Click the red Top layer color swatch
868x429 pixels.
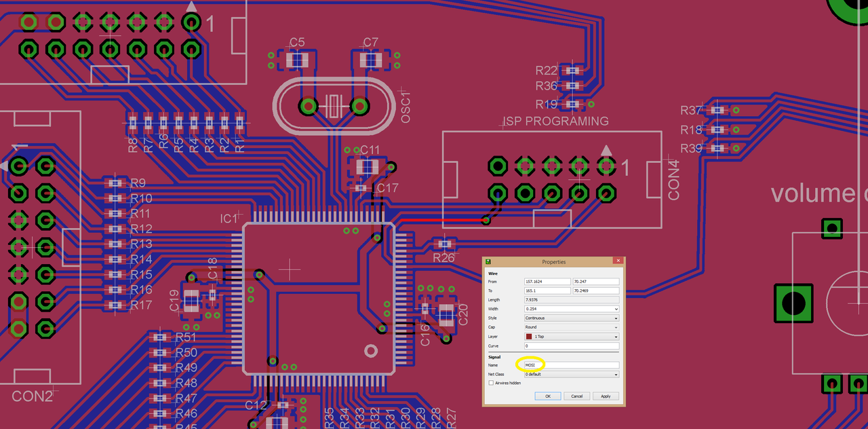529,337
